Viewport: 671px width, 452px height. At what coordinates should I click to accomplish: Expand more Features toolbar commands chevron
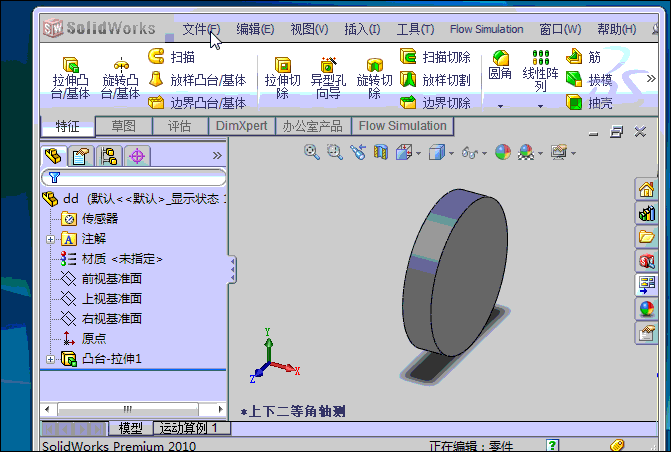(x=651, y=79)
